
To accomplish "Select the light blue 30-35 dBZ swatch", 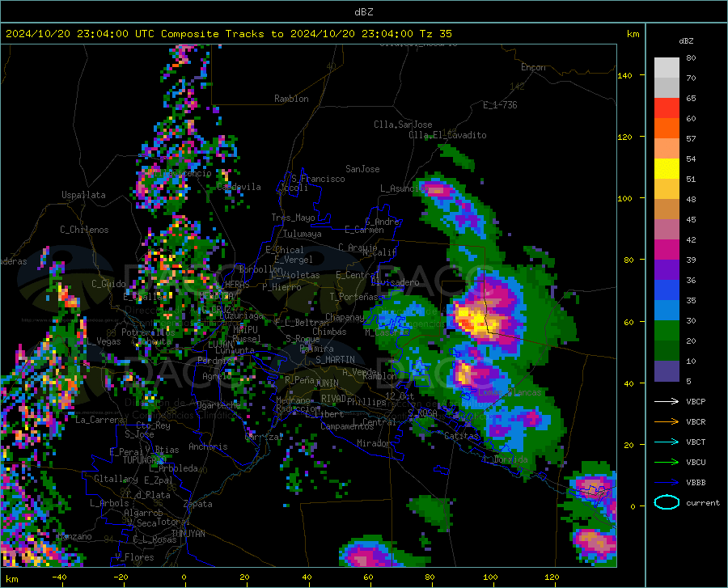I will [x=667, y=311].
